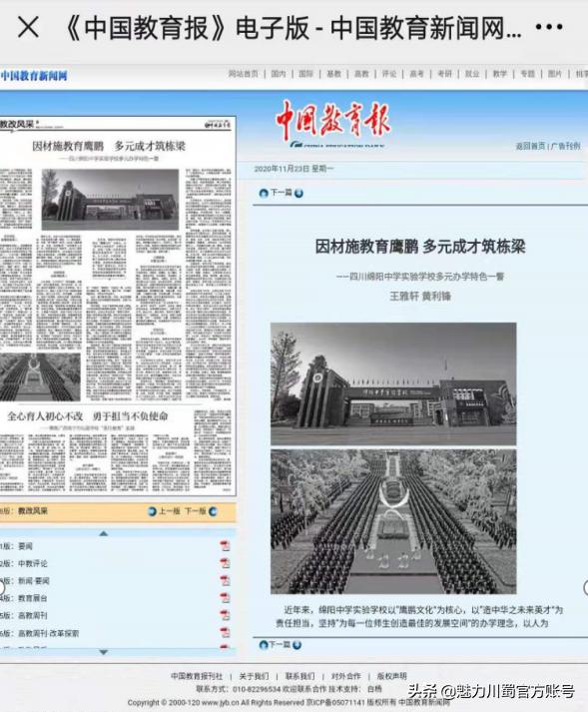Click the school gate photo in the page preview
This screenshot has height=712, width=588.
(110, 200)
